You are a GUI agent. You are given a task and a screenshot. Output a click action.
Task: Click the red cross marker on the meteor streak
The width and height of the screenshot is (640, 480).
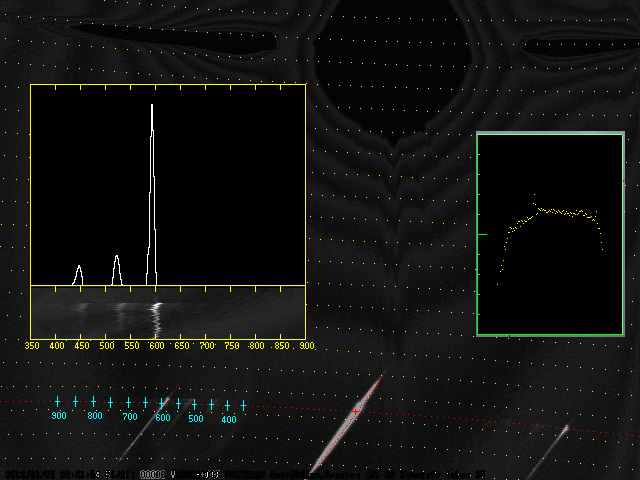[x=356, y=412]
